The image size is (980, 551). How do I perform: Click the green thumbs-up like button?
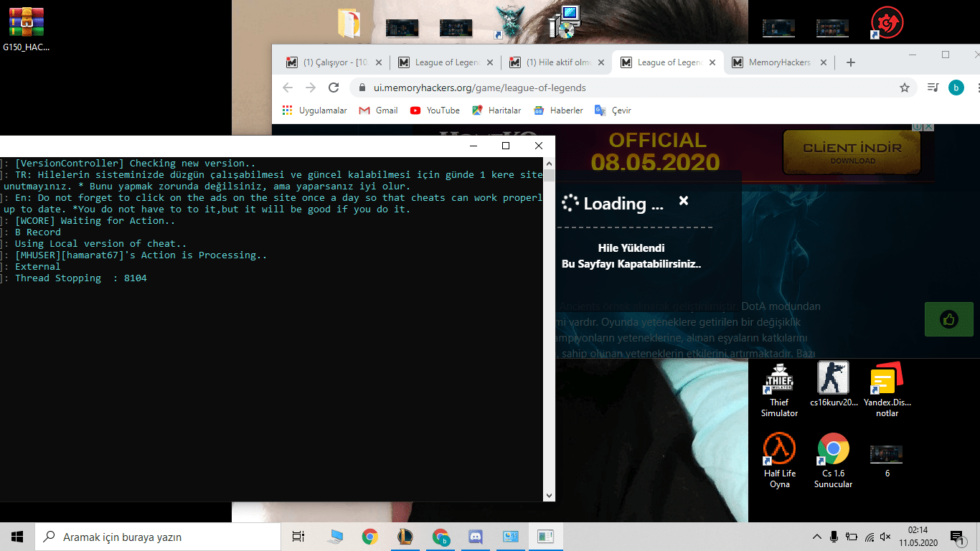click(x=949, y=319)
